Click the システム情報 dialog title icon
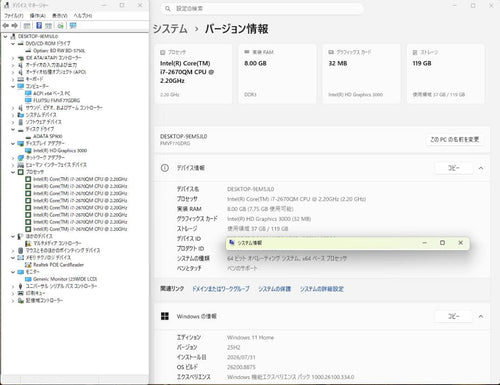This screenshot has width=500, height=385. (x=232, y=243)
